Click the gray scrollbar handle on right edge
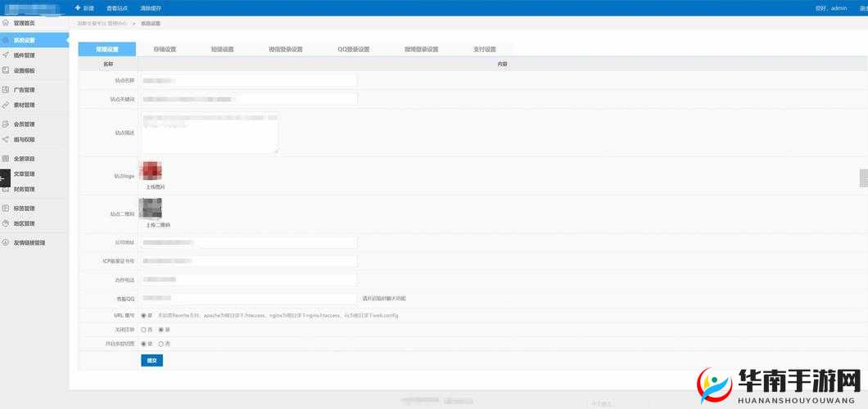The width and height of the screenshot is (868, 409). 863,178
